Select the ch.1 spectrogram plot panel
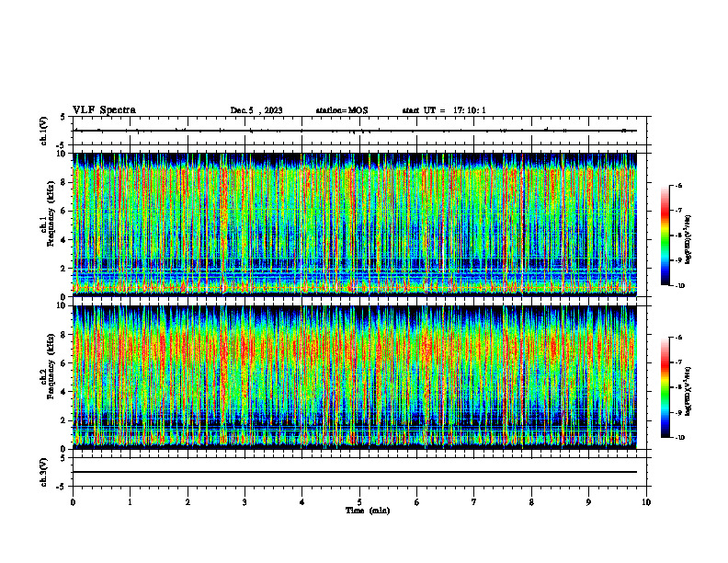This screenshot has width=728, height=563. point(355,224)
